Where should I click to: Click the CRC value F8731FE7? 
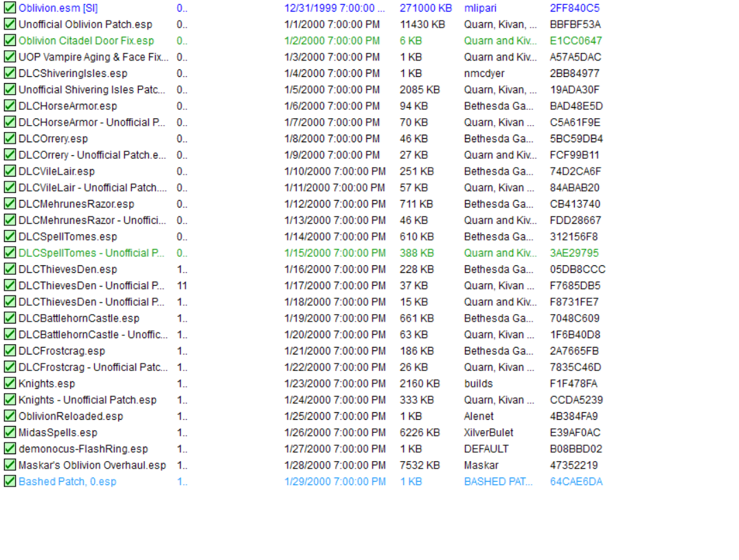[574, 302]
